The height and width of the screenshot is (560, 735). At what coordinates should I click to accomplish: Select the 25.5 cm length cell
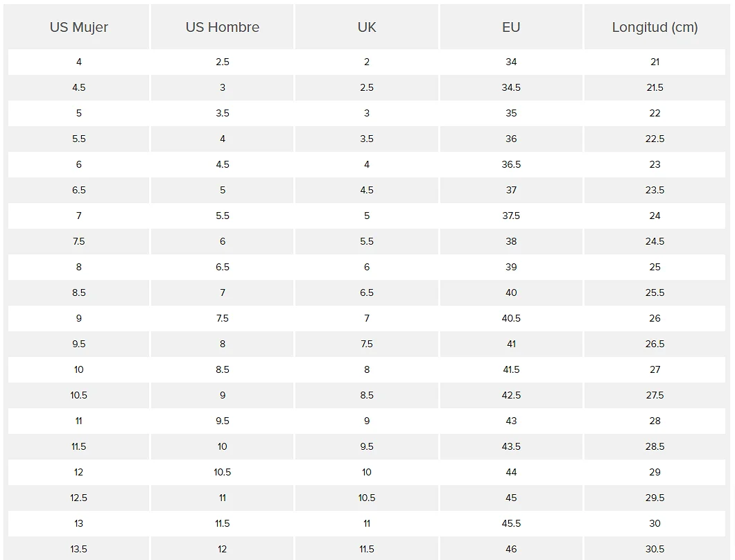(x=655, y=293)
